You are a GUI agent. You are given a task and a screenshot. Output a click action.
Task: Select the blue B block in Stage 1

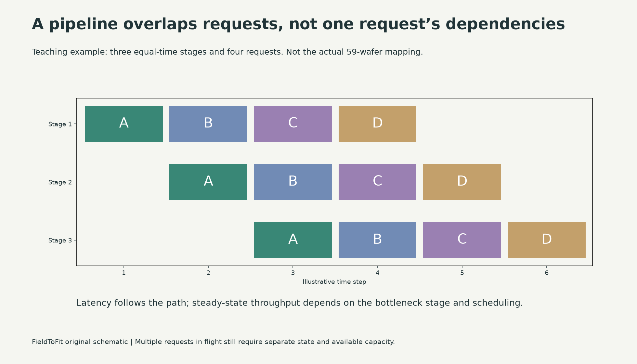click(208, 124)
